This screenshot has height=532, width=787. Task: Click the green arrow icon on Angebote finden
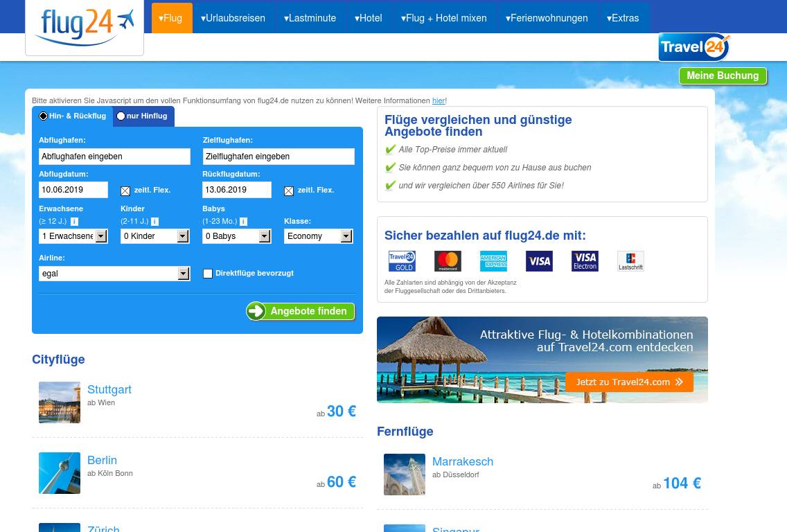click(x=256, y=311)
